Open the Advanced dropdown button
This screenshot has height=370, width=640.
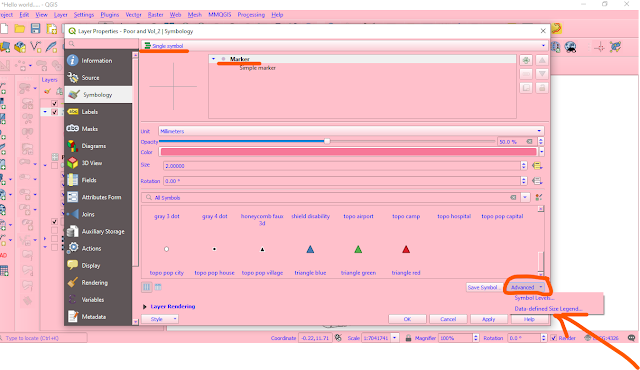[527, 287]
